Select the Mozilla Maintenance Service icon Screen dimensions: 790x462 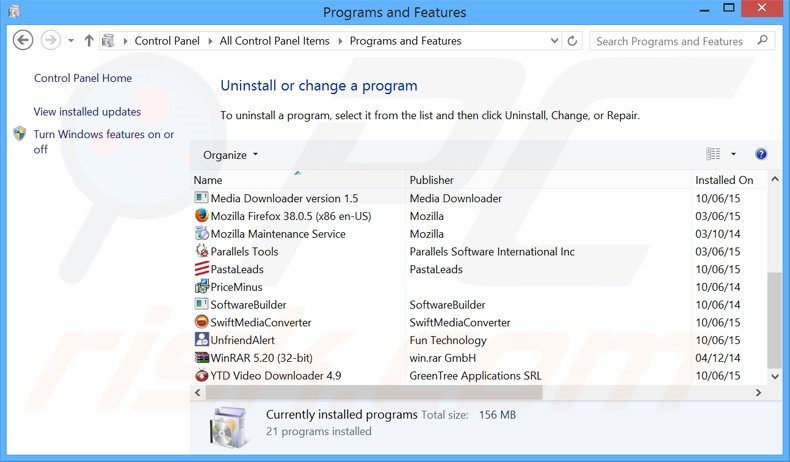[202, 233]
